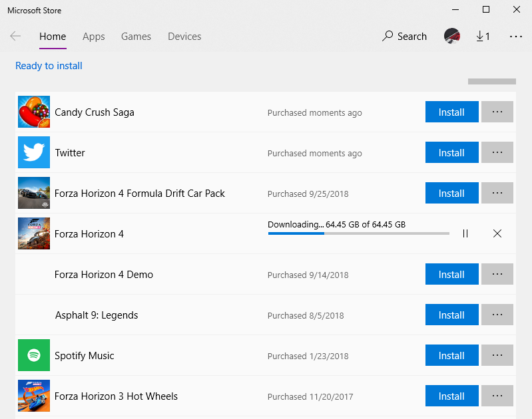The height and width of the screenshot is (419, 532).
Task: Click the Forza Horizon 4 cover thumbnail
Action: click(x=34, y=233)
